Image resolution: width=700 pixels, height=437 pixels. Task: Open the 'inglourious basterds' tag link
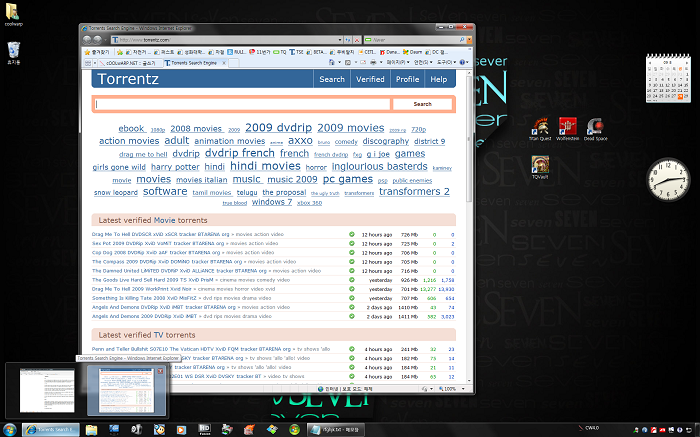(379, 166)
